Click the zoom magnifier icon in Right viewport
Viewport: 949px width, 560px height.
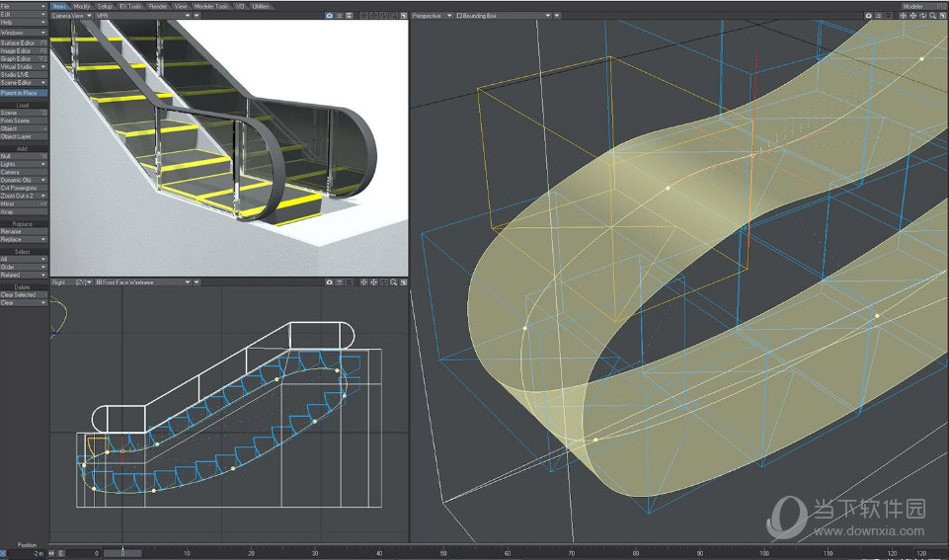click(393, 282)
